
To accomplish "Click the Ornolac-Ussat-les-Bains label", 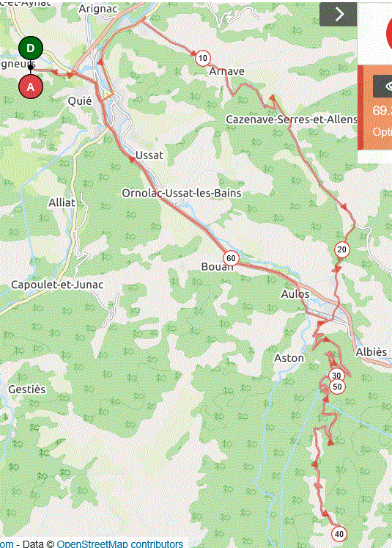I will coord(182,193).
